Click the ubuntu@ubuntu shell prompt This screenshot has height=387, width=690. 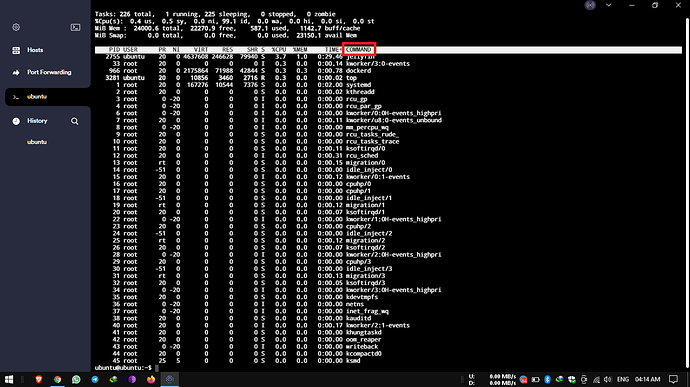(123, 368)
